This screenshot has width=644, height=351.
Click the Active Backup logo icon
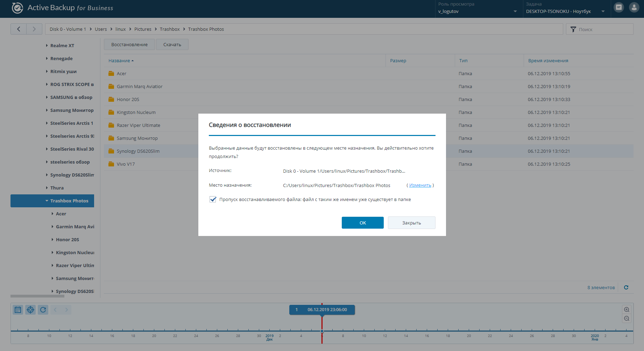click(17, 8)
